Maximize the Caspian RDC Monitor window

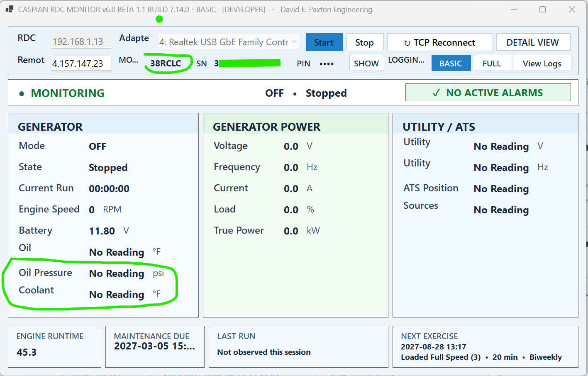[x=542, y=9]
